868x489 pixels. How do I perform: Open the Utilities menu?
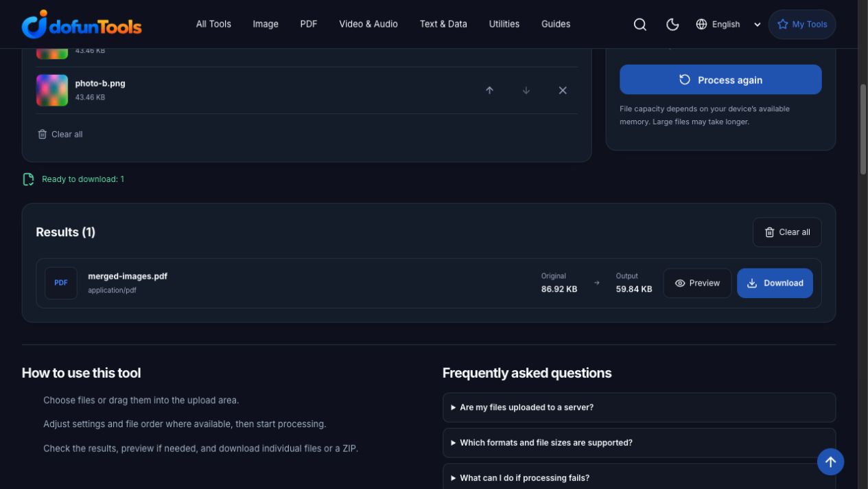tap(504, 24)
